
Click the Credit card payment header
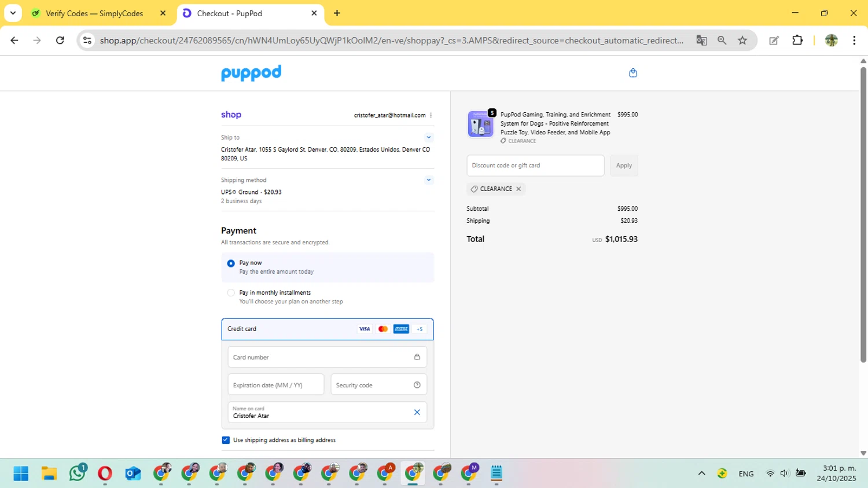click(328, 329)
